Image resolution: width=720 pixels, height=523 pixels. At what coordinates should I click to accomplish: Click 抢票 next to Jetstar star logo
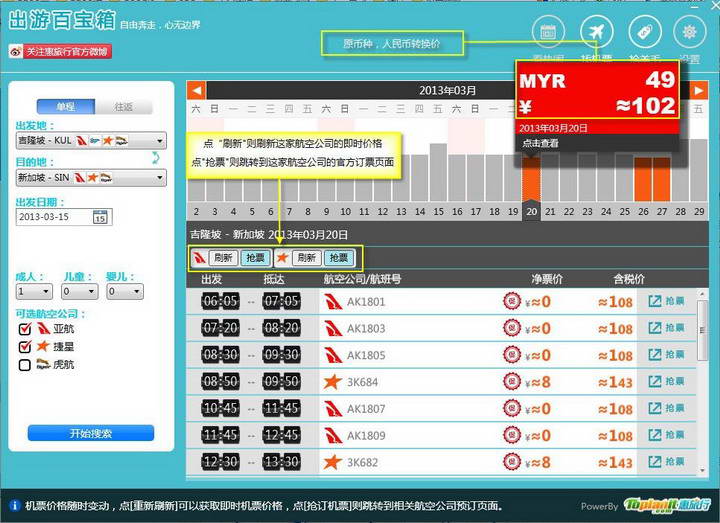[x=339, y=258]
